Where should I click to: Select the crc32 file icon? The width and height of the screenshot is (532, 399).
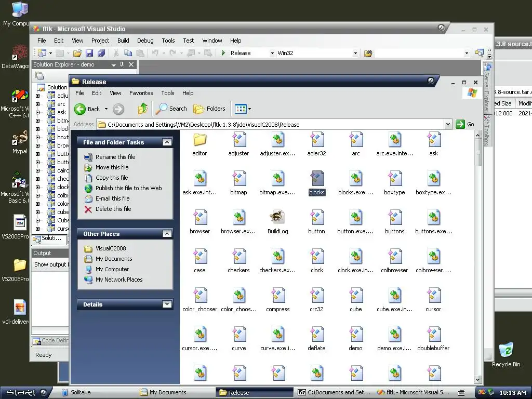pyautogui.click(x=317, y=296)
